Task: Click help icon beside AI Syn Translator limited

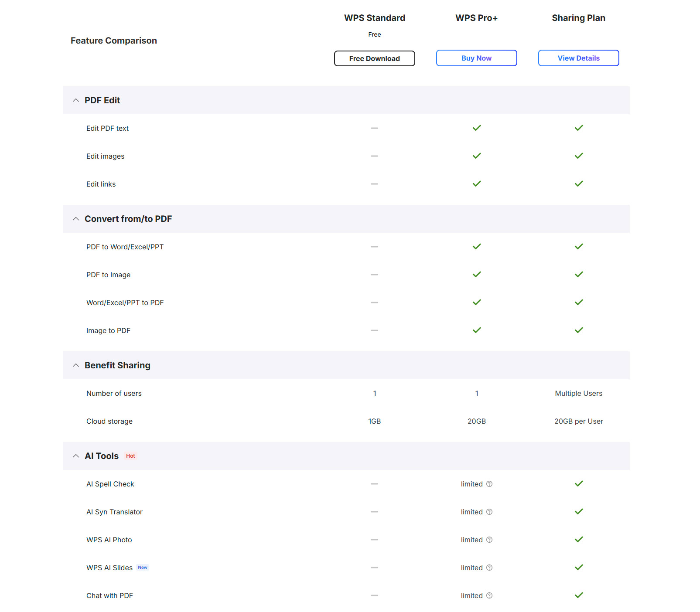Action: (x=489, y=512)
